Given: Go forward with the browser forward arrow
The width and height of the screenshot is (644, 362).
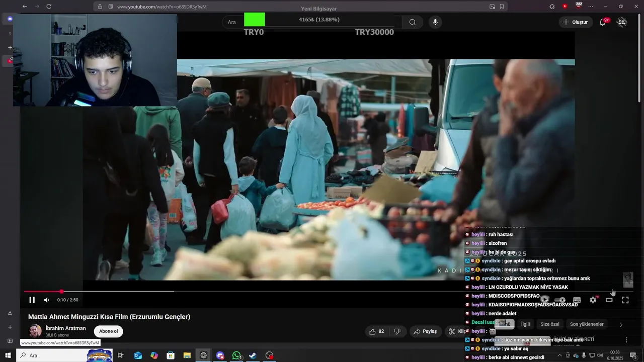Looking at the screenshot, I should coord(37,7).
